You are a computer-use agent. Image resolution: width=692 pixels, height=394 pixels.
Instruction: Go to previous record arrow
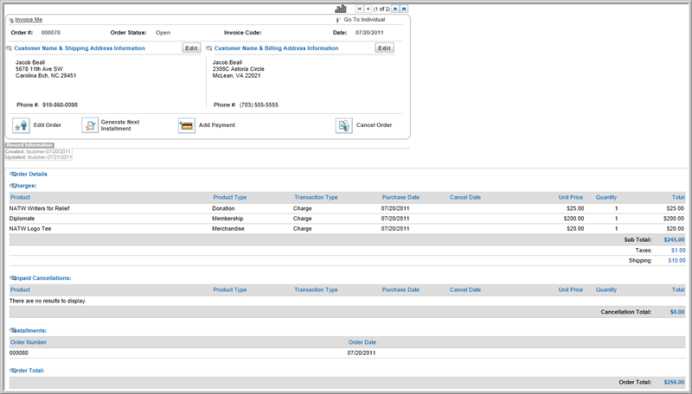368,9
